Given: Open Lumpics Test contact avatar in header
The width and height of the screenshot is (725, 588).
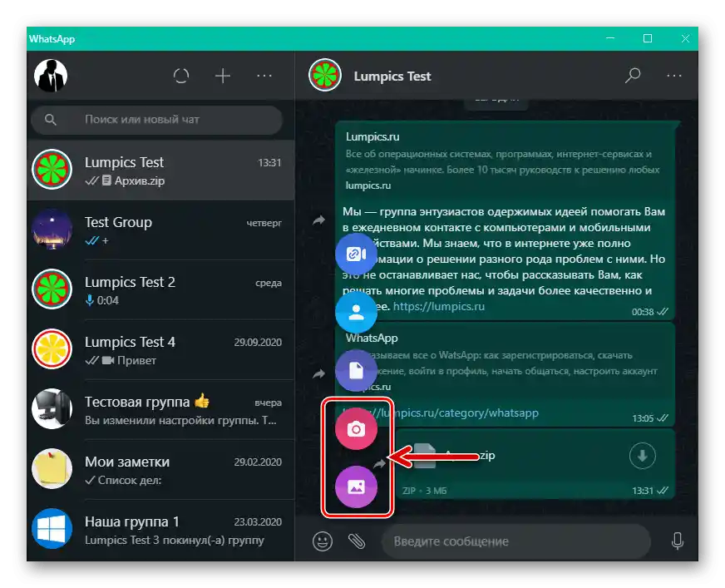Looking at the screenshot, I should pos(325,76).
